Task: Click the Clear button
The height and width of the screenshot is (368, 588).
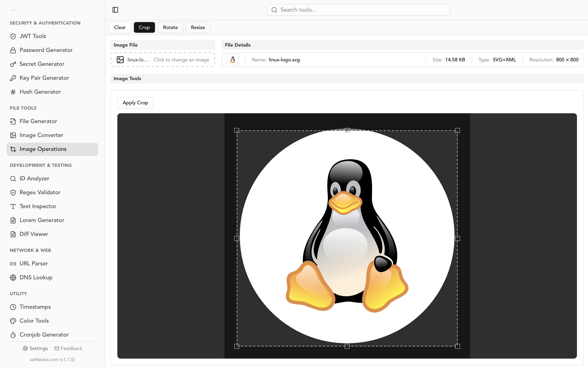Action: click(120, 27)
